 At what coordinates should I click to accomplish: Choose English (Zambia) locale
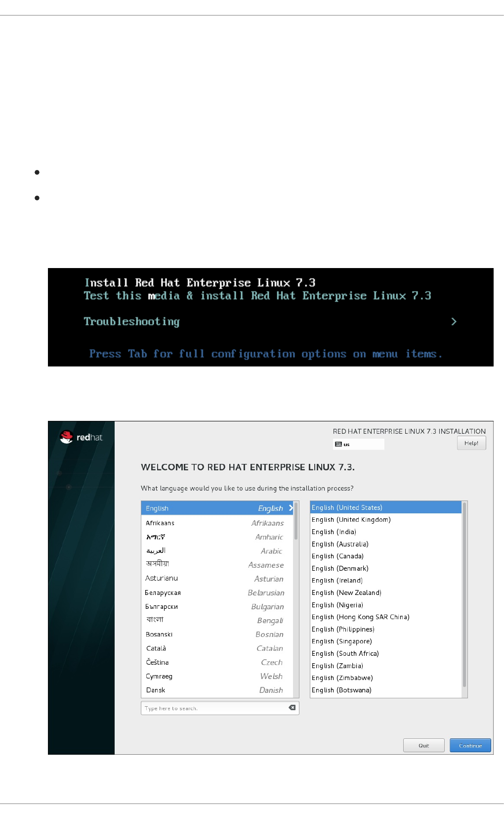(x=386, y=666)
